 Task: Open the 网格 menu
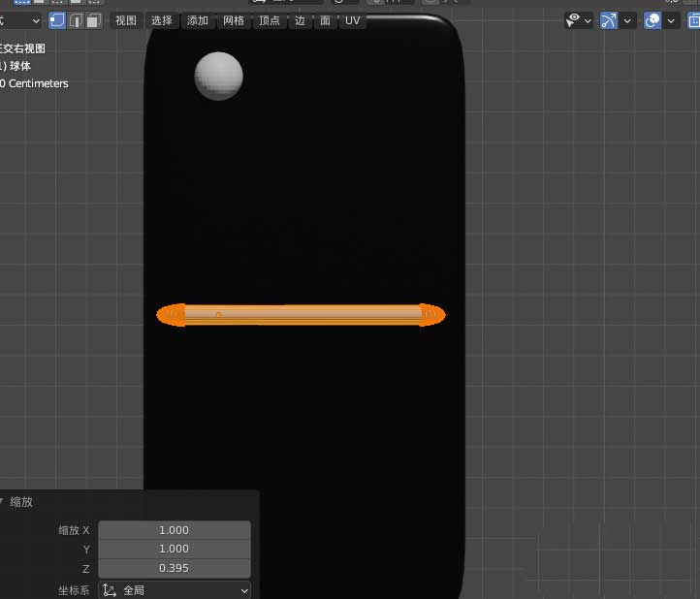click(234, 20)
